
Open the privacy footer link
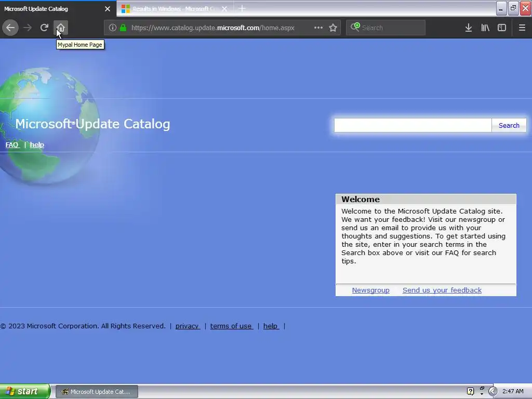point(187,326)
